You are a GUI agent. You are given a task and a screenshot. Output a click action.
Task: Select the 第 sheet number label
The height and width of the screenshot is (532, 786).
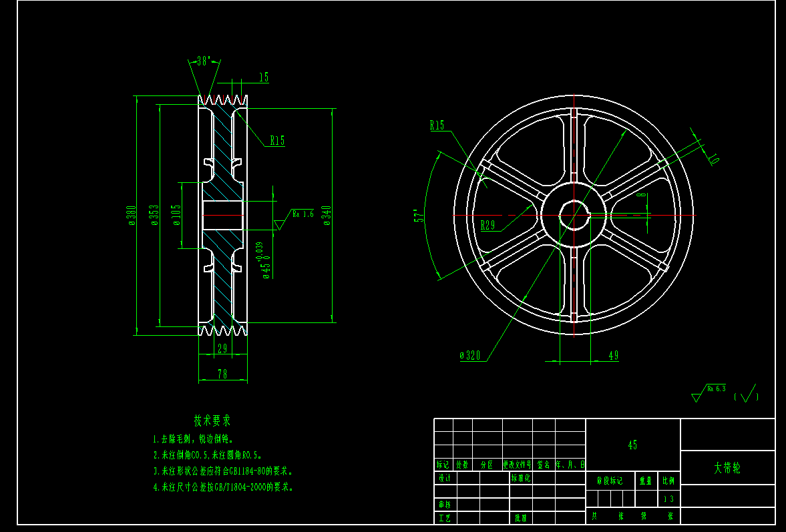(644, 516)
